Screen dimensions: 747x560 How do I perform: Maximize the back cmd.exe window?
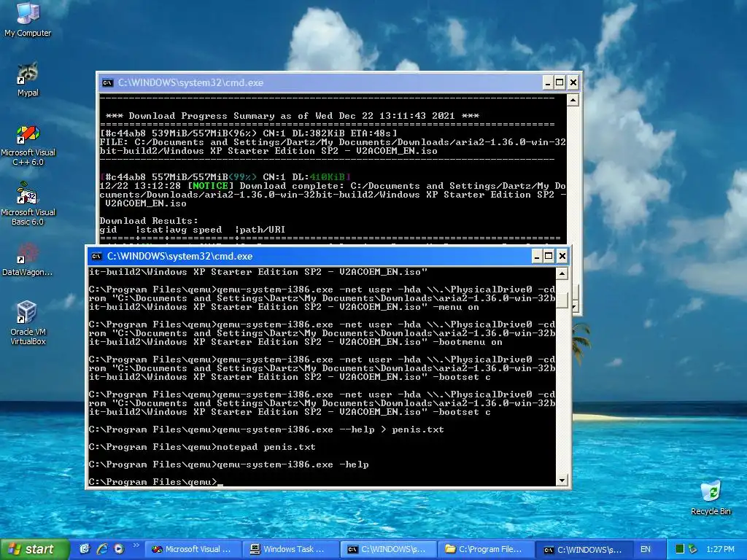coord(560,83)
